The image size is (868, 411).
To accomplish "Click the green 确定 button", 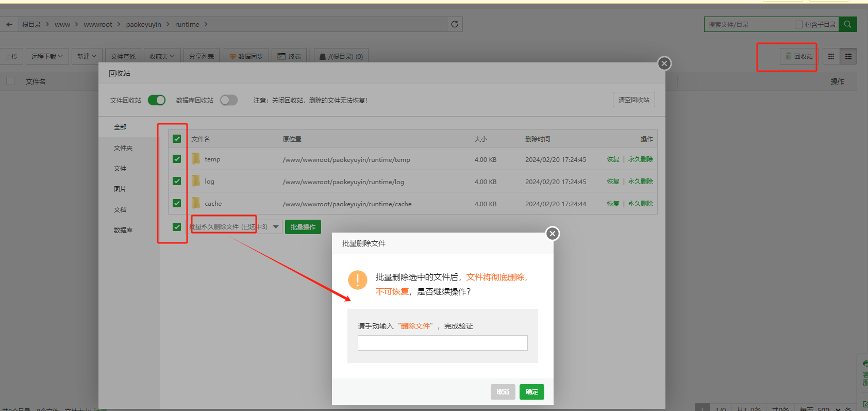I will click(x=531, y=392).
